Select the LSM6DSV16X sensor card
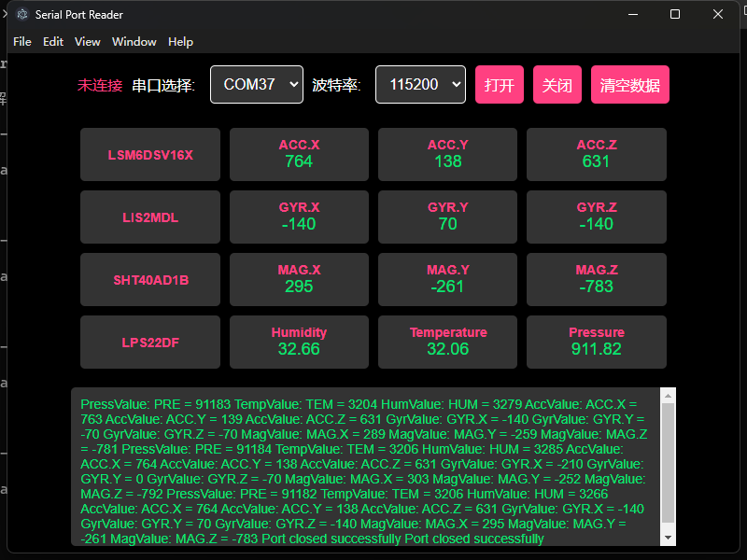The image size is (747, 560). [x=150, y=154]
